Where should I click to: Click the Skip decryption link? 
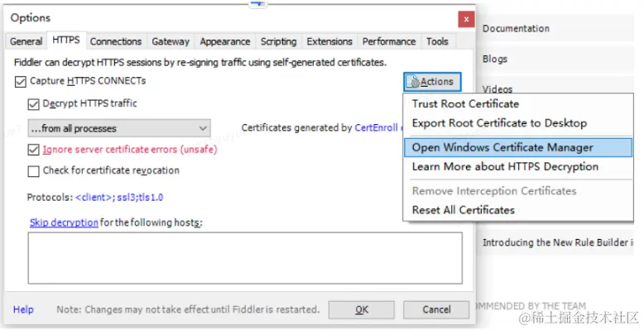64,222
